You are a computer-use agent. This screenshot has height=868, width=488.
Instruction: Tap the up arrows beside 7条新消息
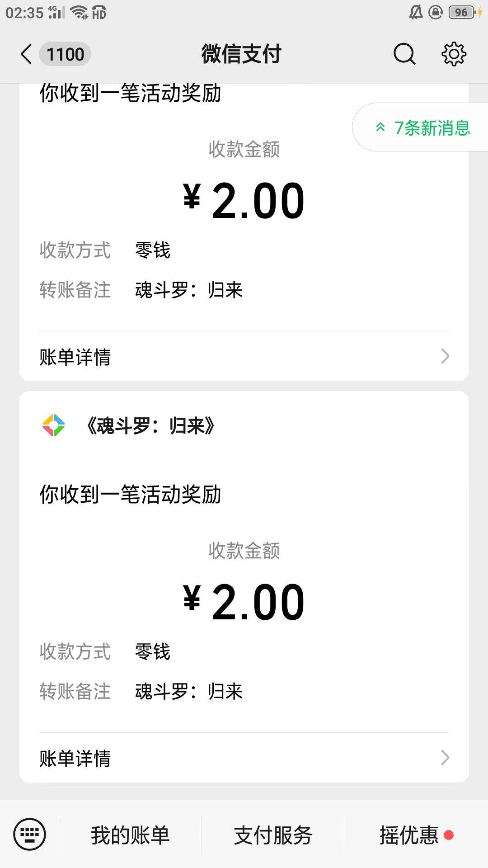coord(380,127)
